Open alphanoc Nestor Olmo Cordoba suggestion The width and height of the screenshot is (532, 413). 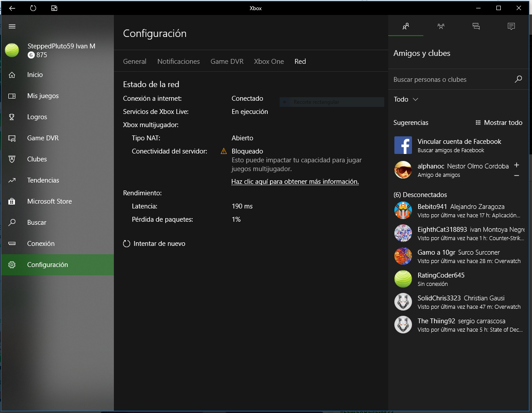(451, 170)
